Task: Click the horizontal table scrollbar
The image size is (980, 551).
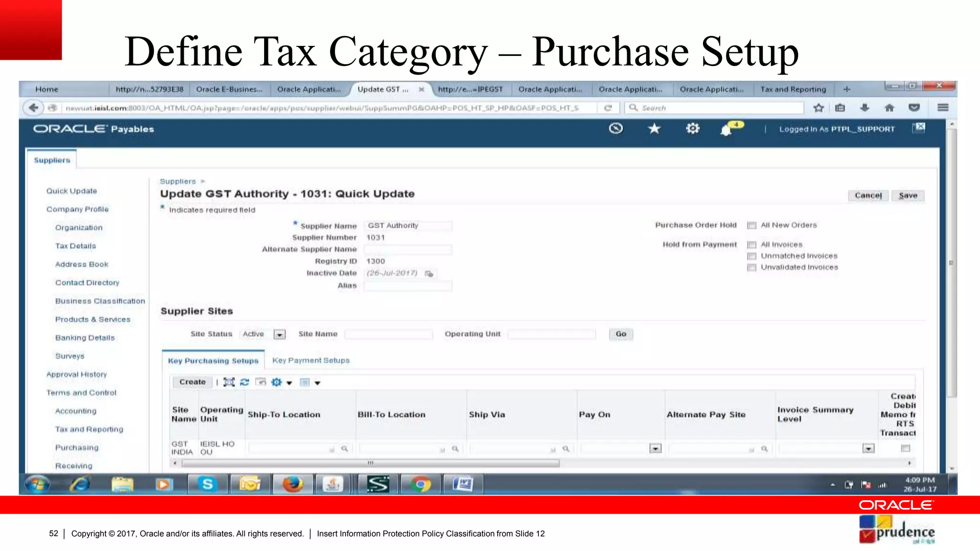Action: [370, 463]
